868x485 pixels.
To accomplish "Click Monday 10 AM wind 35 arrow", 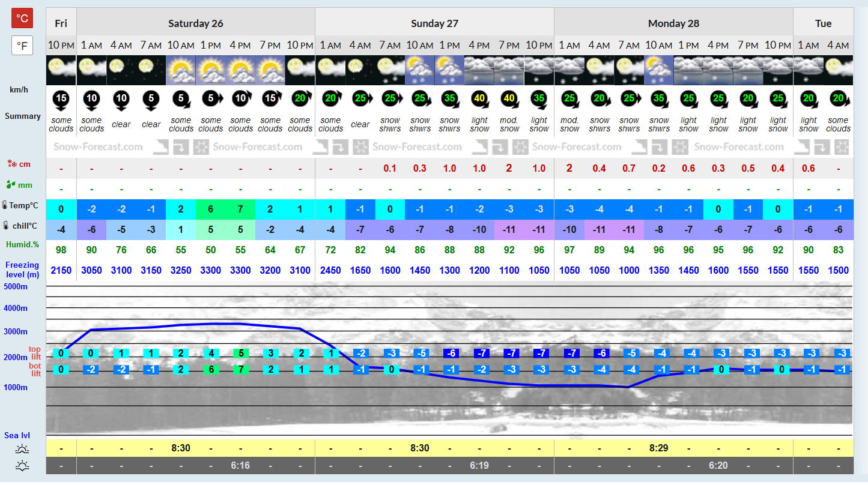I will coord(659,100).
